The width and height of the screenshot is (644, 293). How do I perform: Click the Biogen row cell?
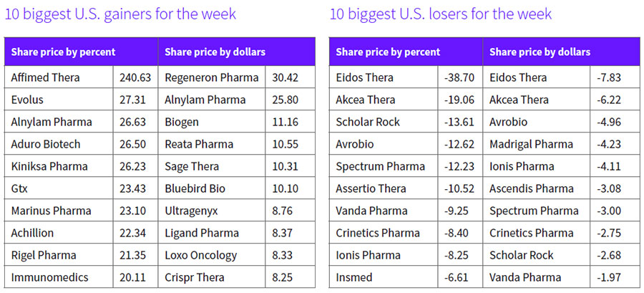(x=182, y=122)
